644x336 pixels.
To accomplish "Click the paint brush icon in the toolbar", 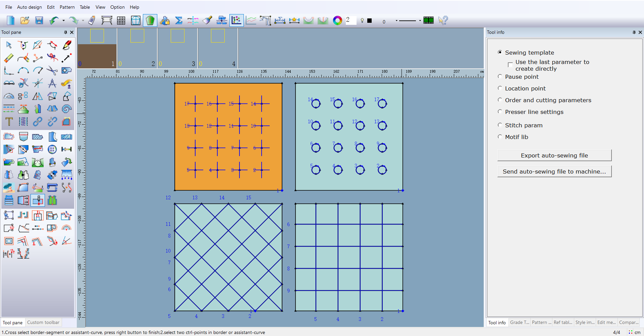I will tap(207, 20).
